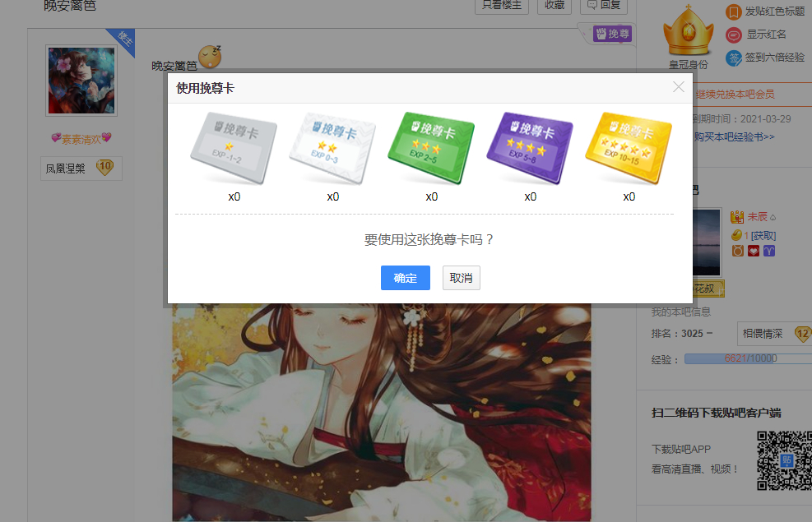Click the 到期时间：2021-03-29 text

(741, 119)
